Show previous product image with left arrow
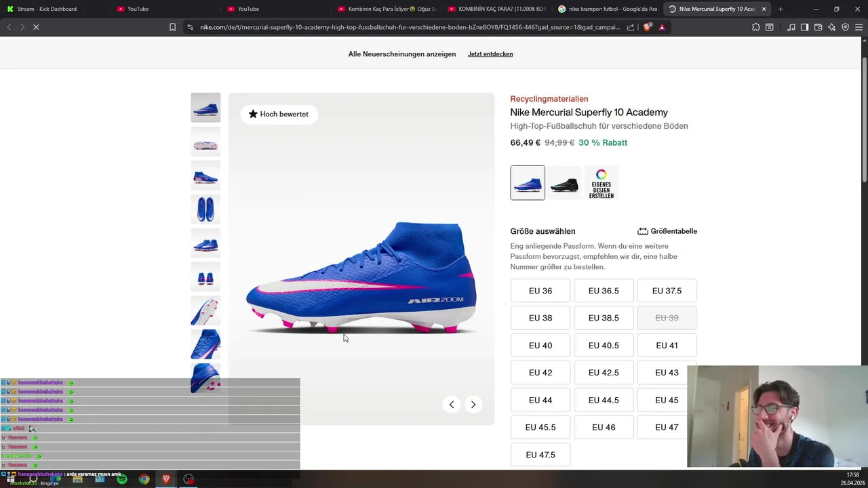This screenshot has width=868, height=488. coord(452,405)
